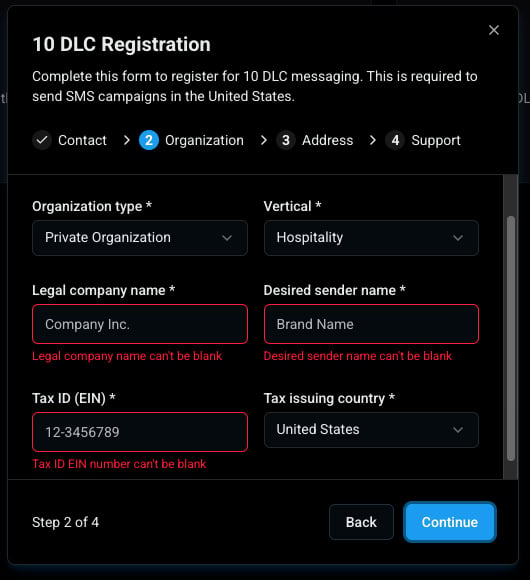Open the Organization type dropdown
The height and width of the screenshot is (580, 530).
(x=140, y=238)
